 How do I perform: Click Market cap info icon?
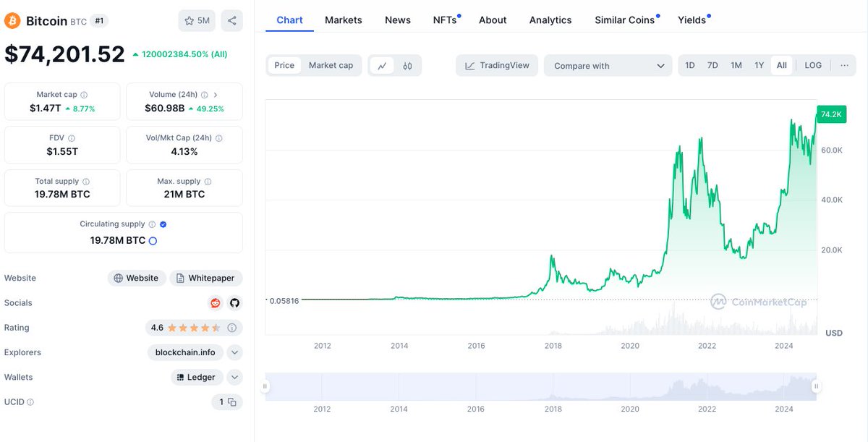point(84,95)
